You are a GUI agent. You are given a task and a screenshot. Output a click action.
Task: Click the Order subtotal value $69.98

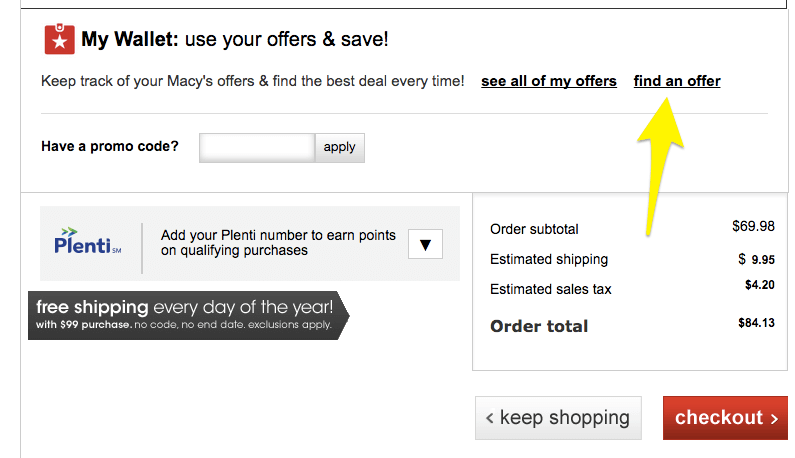(x=753, y=226)
